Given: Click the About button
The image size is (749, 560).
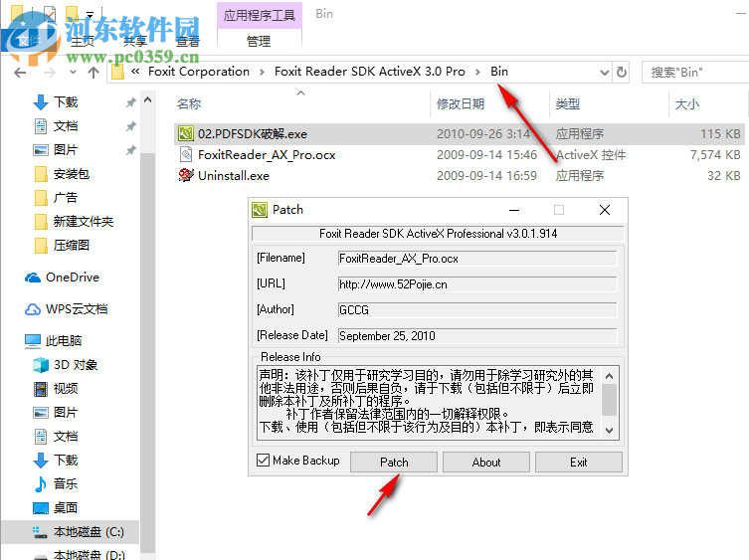Looking at the screenshot, I should [486, 463].
